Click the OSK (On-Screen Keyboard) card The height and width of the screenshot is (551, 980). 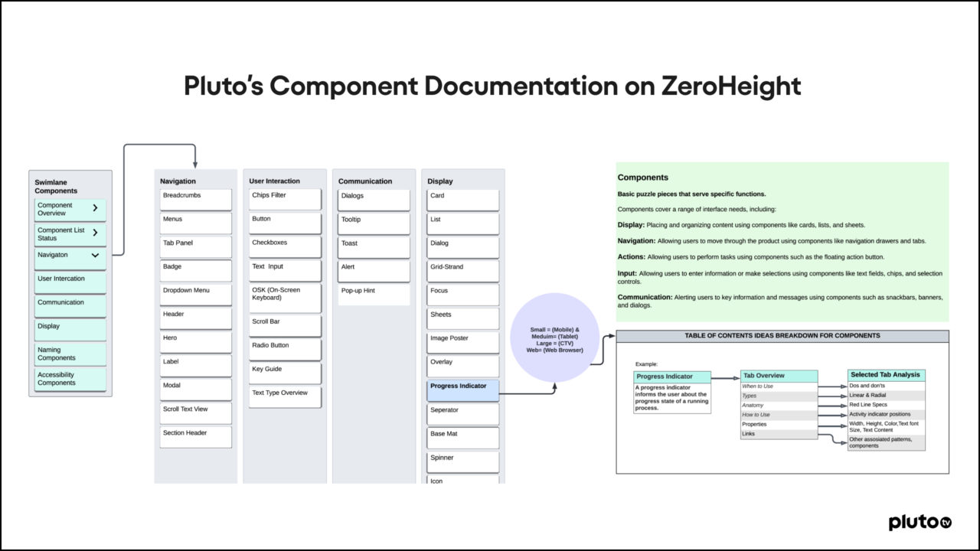(285, 298)
